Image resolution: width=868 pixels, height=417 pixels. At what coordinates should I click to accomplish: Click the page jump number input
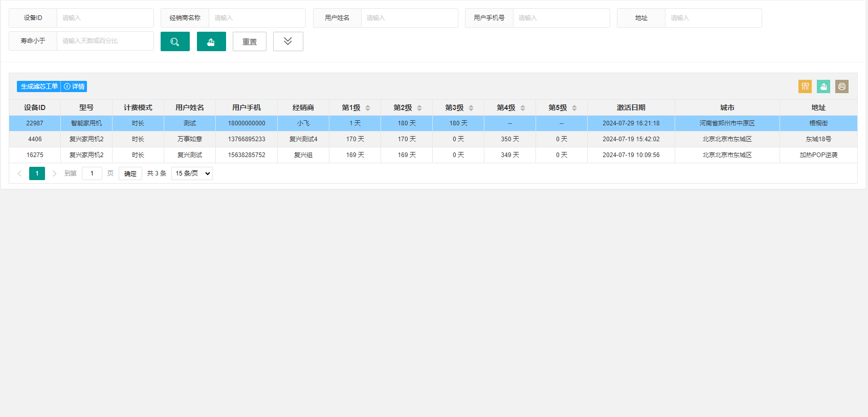pos(92,173)
